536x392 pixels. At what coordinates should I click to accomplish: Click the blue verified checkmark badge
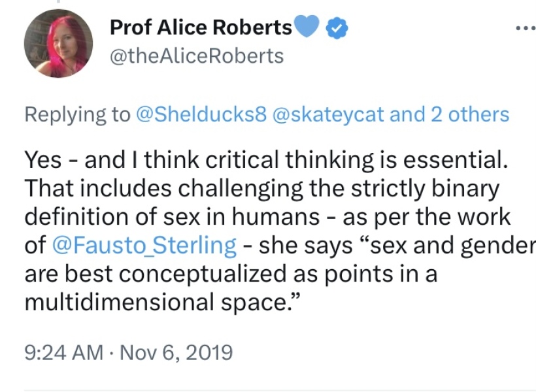pyautogui.click(x=338, y=28)
